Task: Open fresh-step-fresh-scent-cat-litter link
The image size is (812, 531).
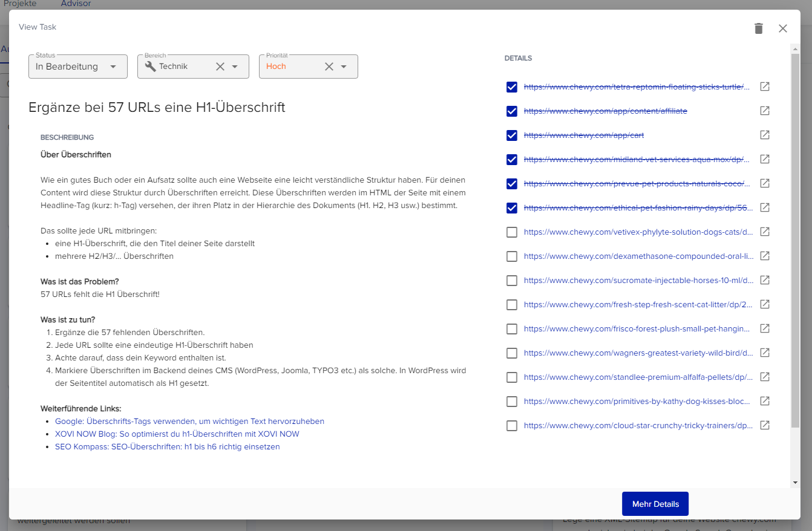Action: tap(638, 304)
